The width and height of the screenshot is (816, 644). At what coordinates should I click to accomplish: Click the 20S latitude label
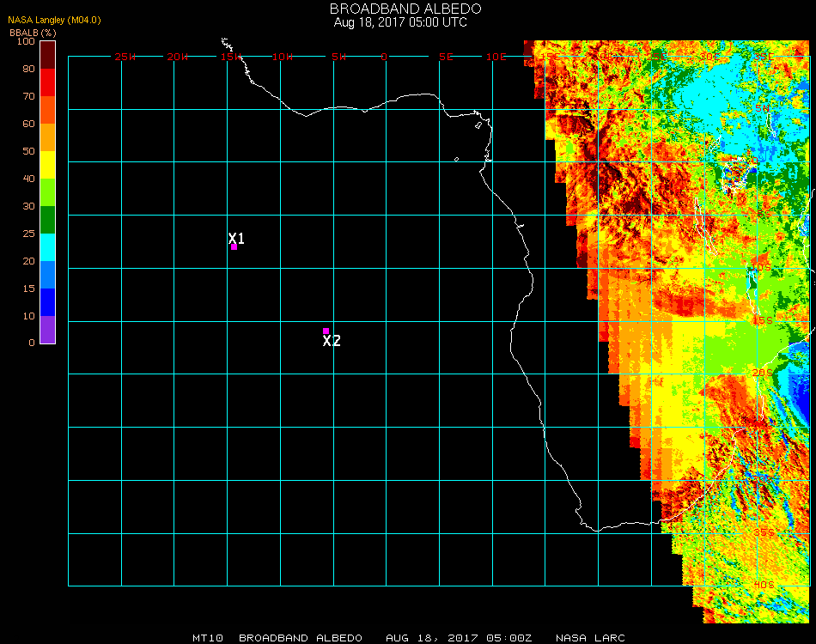[763, 373]
